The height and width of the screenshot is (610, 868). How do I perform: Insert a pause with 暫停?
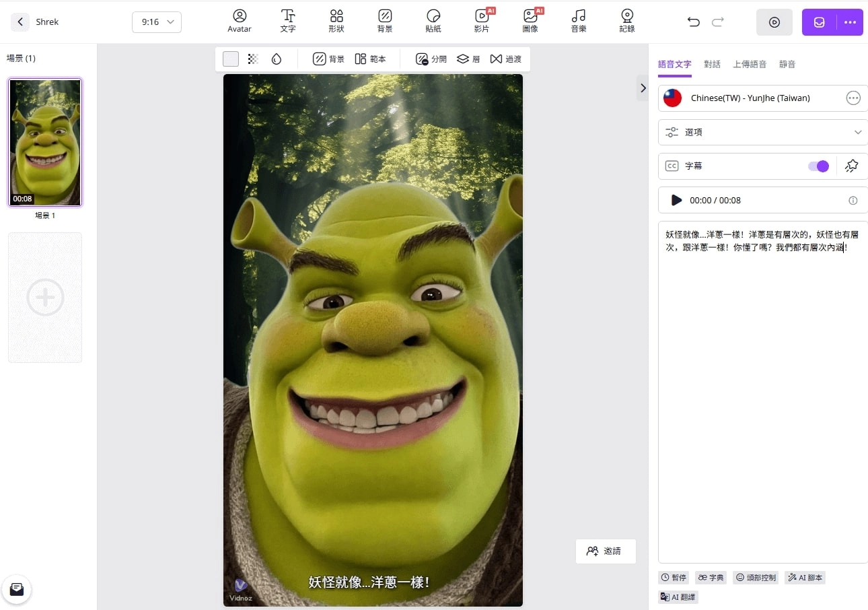(x=674, y=578)
